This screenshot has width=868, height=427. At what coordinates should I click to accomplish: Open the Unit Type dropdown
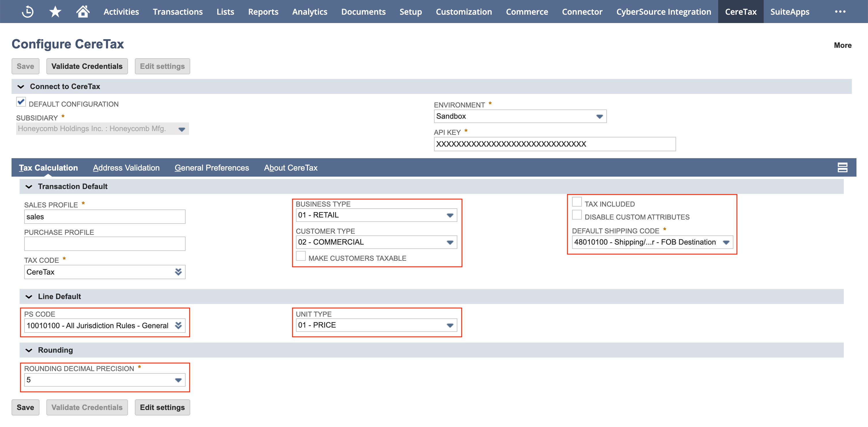click(376, 325)
